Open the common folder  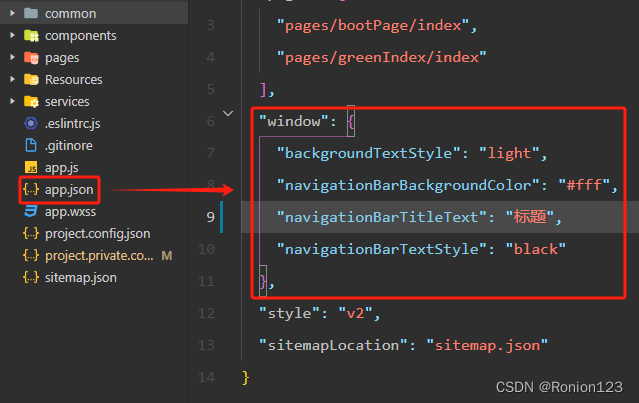click(71, 13)
